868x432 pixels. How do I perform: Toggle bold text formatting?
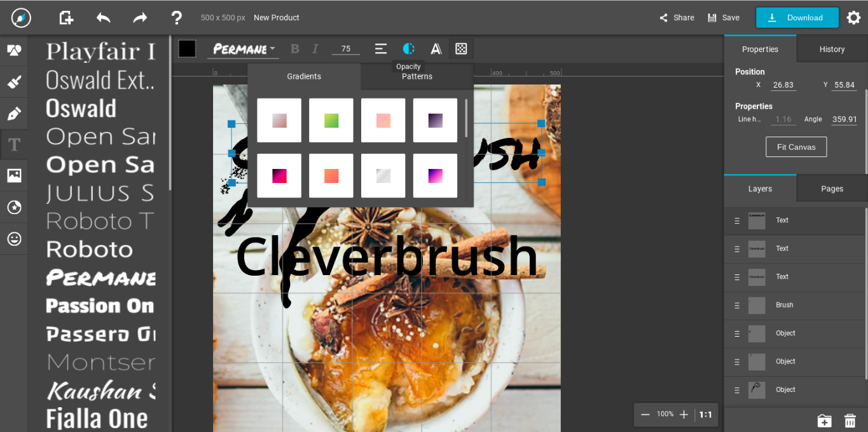coord(294,49)
